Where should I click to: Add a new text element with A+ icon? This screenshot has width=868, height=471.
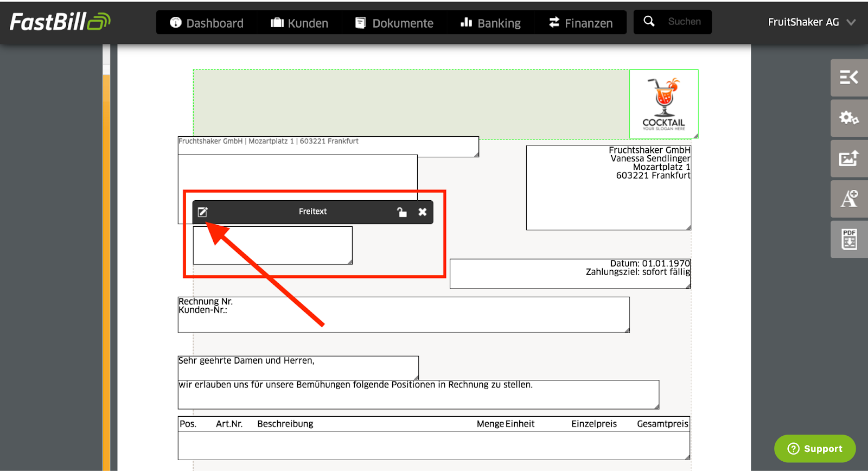point(849,199)
